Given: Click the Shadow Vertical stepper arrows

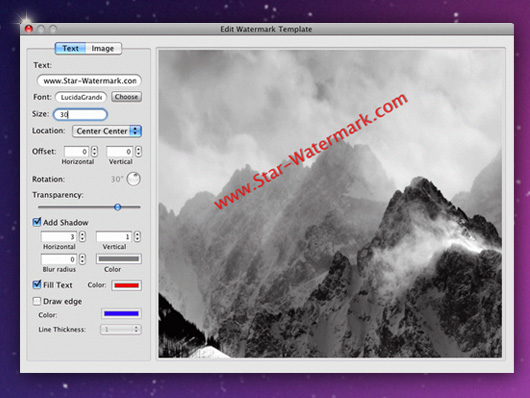Looking at the screenshot, I should pyautogui.click(x=137, y=236).
